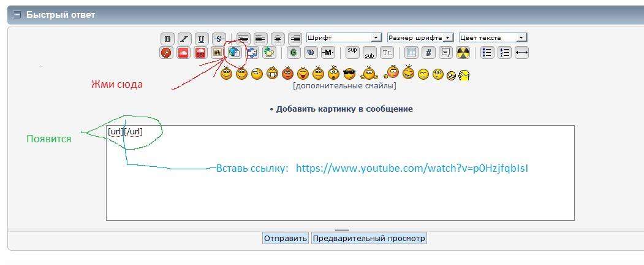Insert code block with the # icon

pos(429,53)
